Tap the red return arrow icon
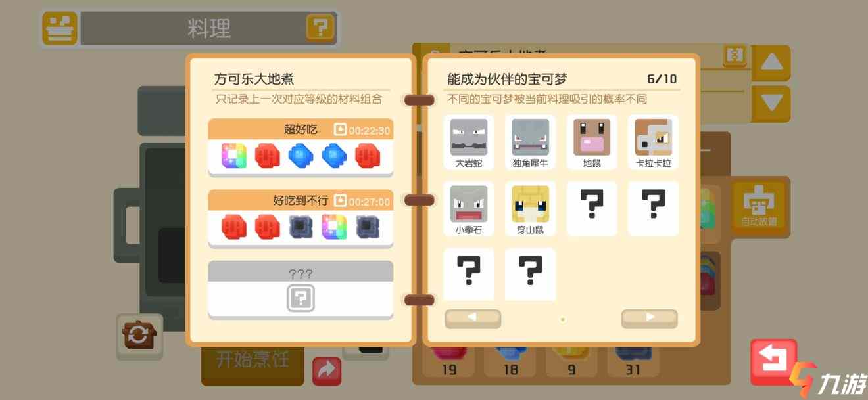Viewport: 868px width, 400px height. 773,361
